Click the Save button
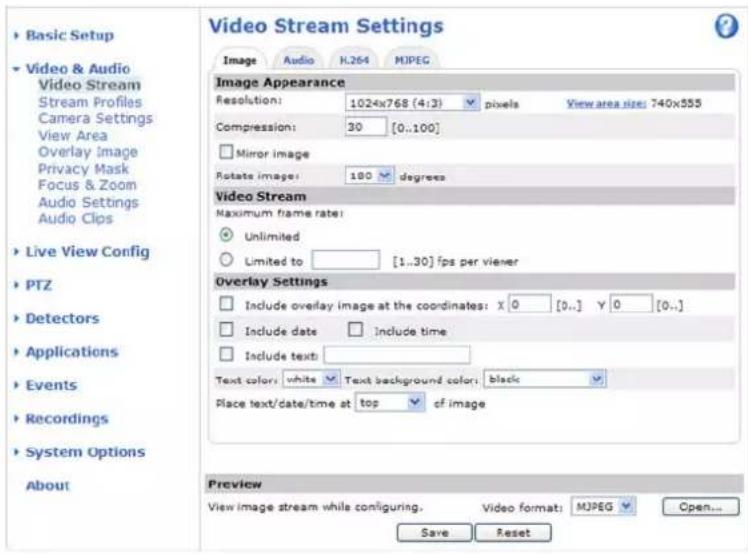748x554 pixels. (435, 533)
